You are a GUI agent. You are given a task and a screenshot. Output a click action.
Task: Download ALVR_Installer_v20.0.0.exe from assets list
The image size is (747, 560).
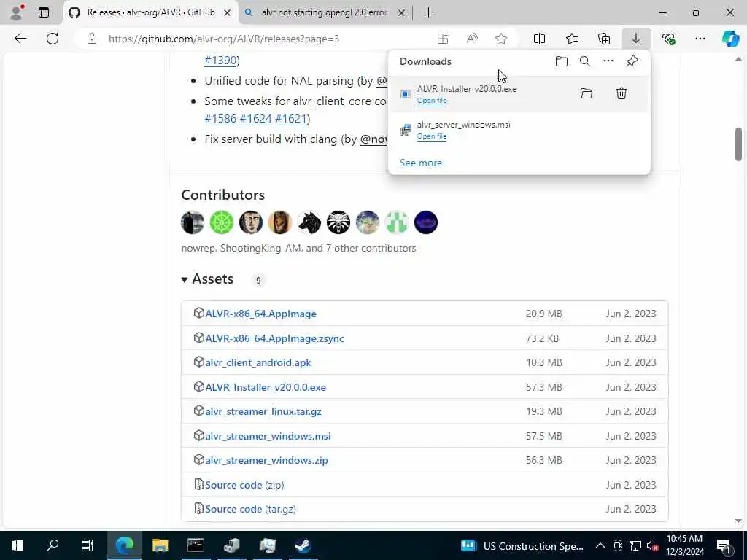pos(266,387)
